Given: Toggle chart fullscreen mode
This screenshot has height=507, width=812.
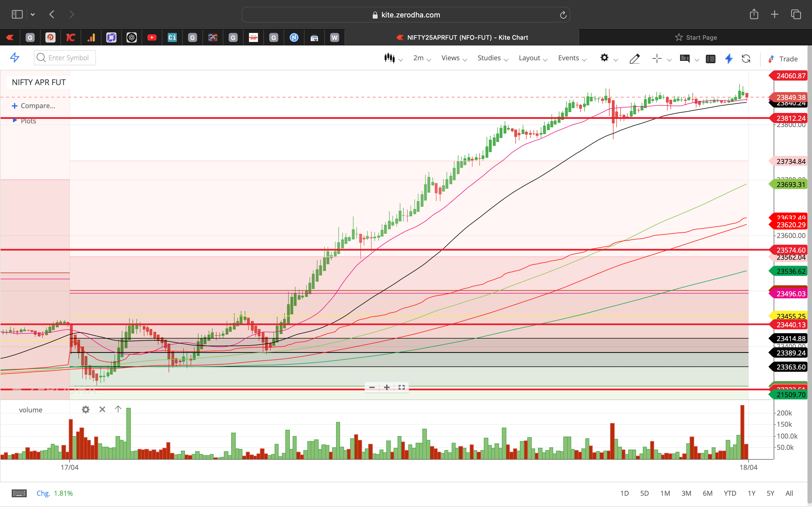Looking at the screenshot, I should point(402,387).
